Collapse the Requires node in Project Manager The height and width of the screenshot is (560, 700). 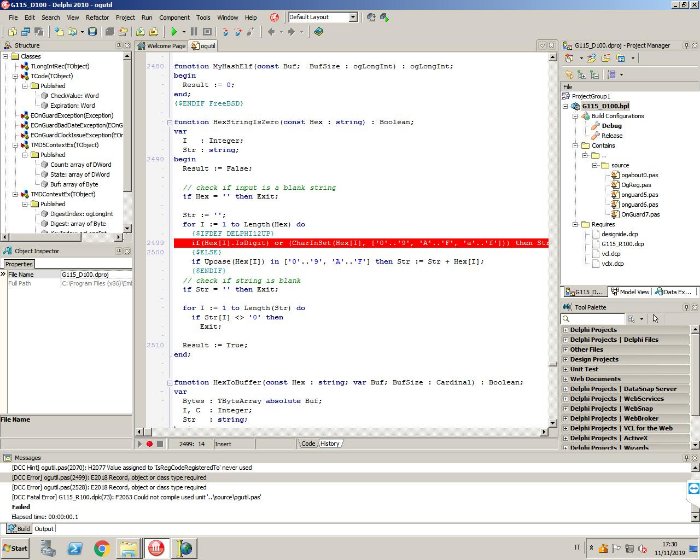pos(575,224)
